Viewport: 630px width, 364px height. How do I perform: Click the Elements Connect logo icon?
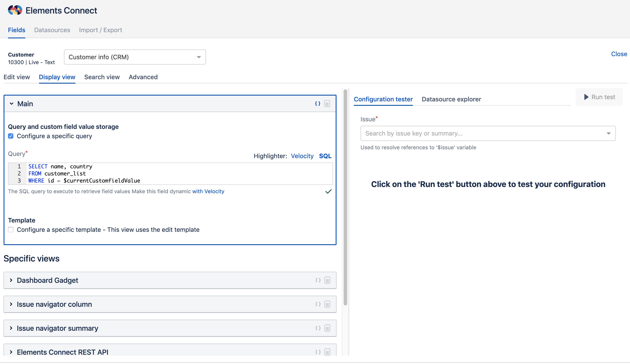(15, 10)
